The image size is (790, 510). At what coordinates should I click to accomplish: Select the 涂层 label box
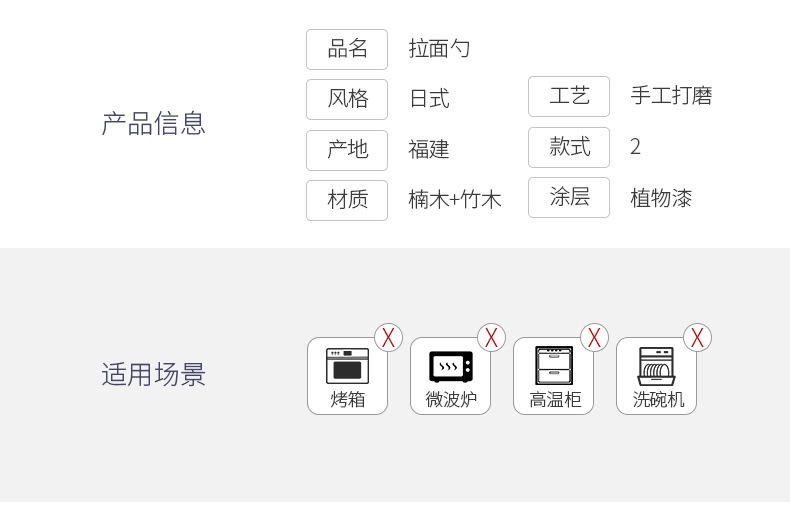(569, 197)
